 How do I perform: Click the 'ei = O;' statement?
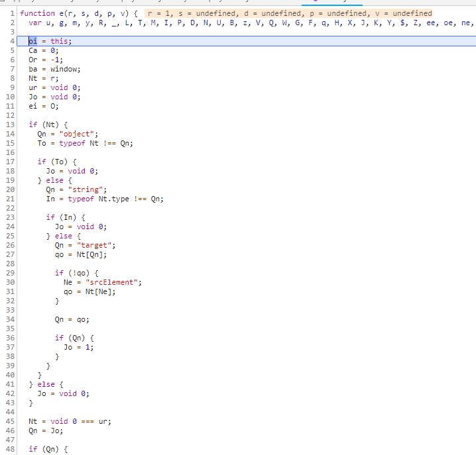pos(44,106)
